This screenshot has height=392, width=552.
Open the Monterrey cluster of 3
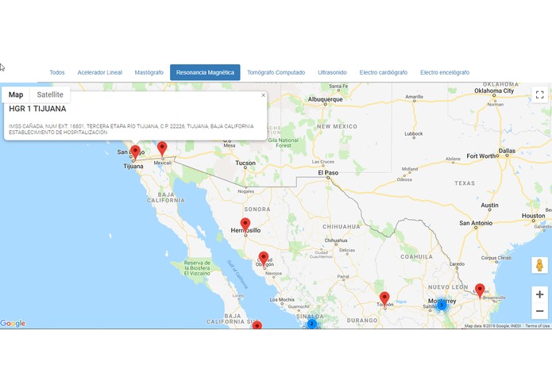442,305
